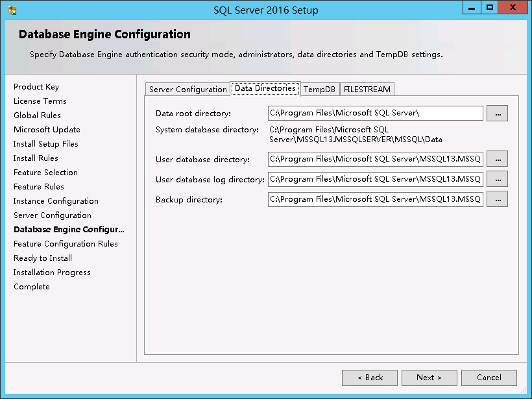Click the Feature Configuration Rules step

coord(66,243)
